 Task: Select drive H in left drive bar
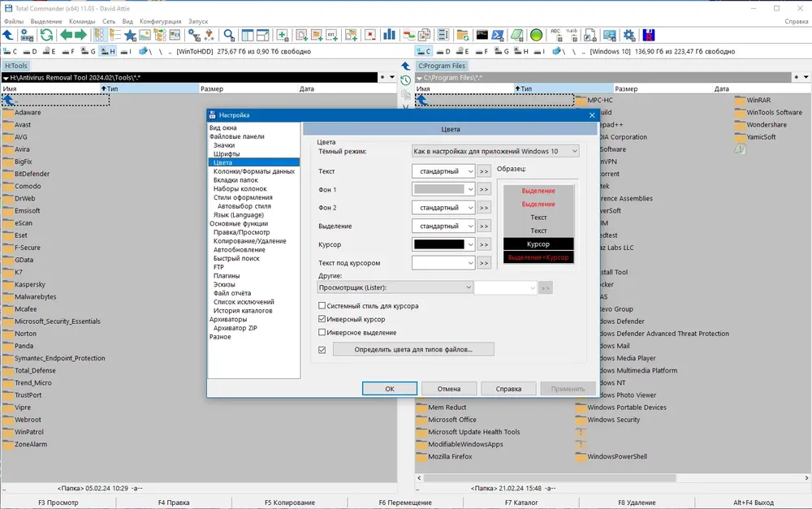[x=108, y=51]
